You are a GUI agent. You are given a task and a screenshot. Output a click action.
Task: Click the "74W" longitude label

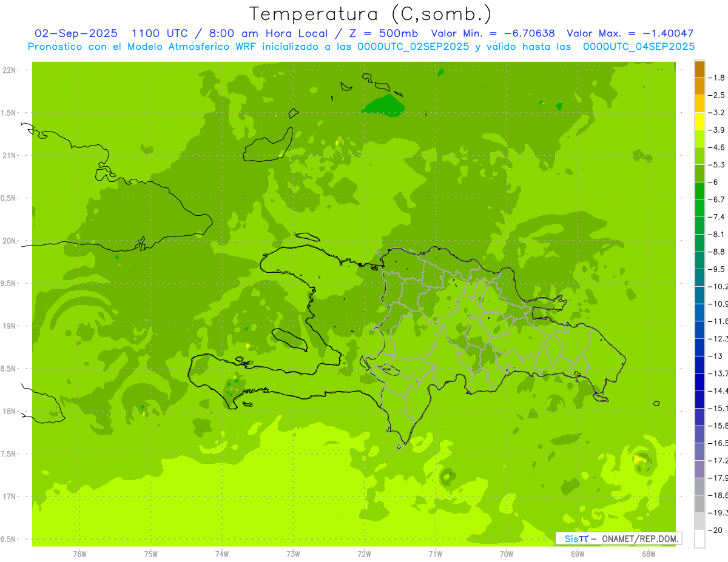222,554
